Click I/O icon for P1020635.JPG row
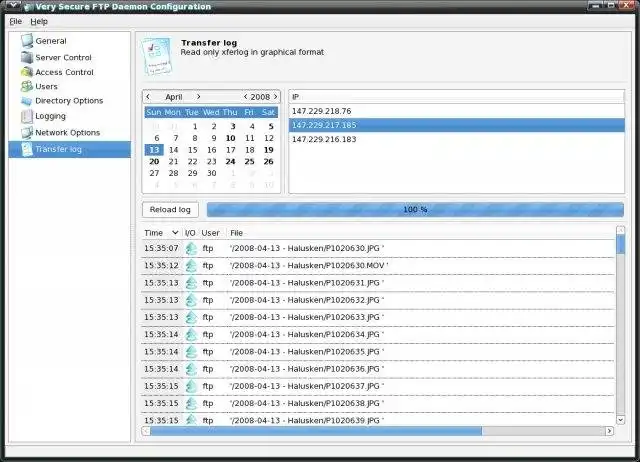640x462 pixels. 191,351
